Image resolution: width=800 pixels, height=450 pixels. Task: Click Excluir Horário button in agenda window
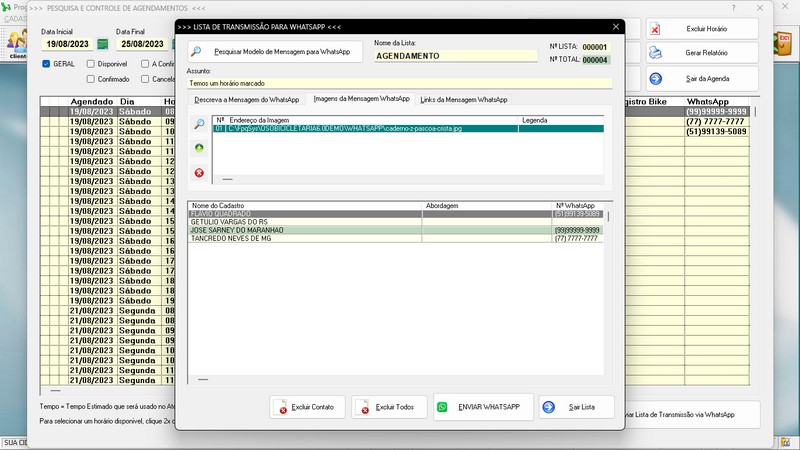coord(702,29)
